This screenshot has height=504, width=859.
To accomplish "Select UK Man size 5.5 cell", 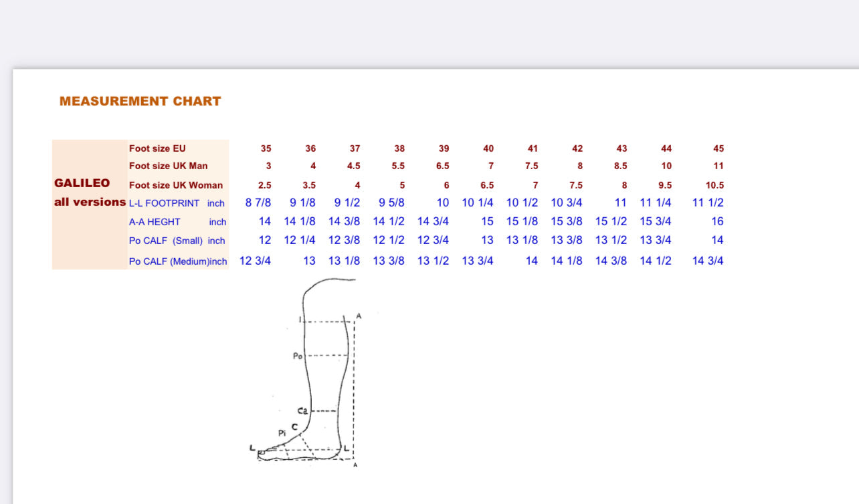I will (x=398, y=166).
